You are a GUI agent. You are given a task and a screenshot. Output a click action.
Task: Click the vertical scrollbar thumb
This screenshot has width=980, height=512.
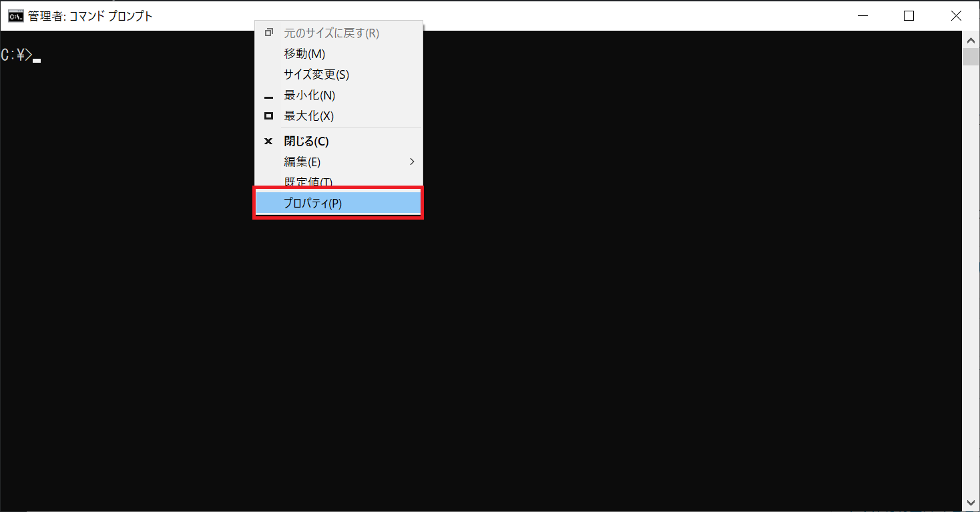tap(971, 57)
